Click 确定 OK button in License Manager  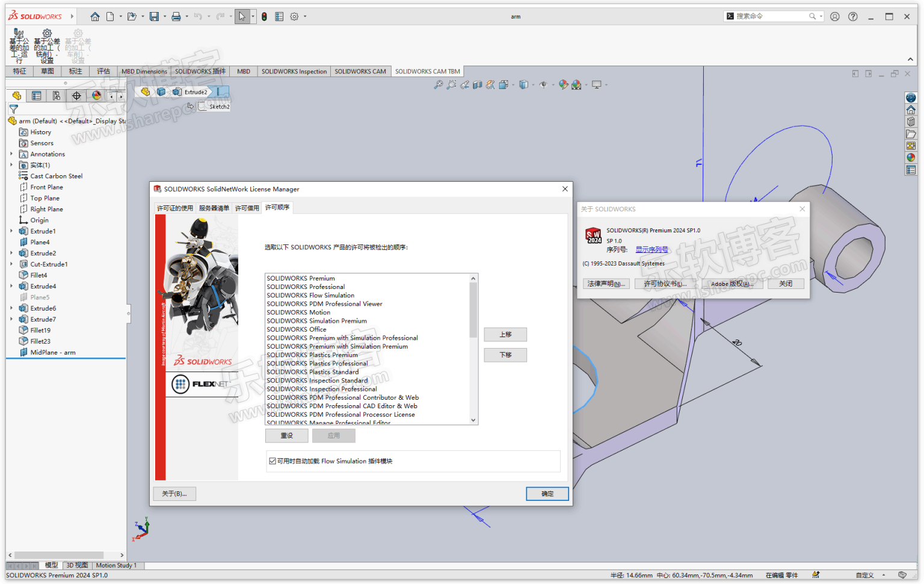coord(547,494)
